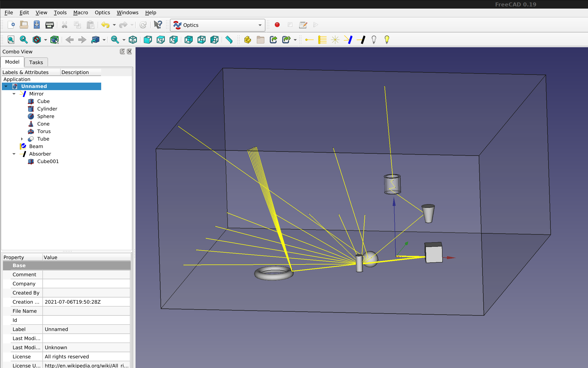Open the Optics workbench dropdown
Screen dimensions: 588x368
[x=260, y=25]
